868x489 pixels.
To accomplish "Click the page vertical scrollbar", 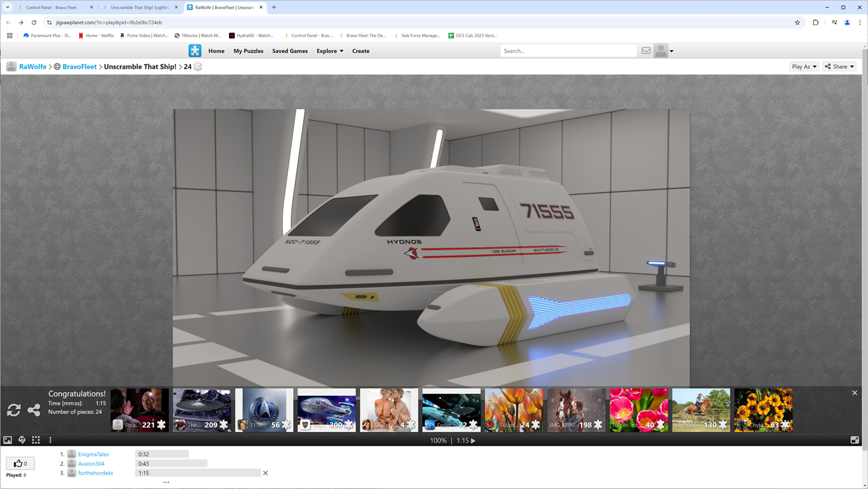I will pos(864,249).
